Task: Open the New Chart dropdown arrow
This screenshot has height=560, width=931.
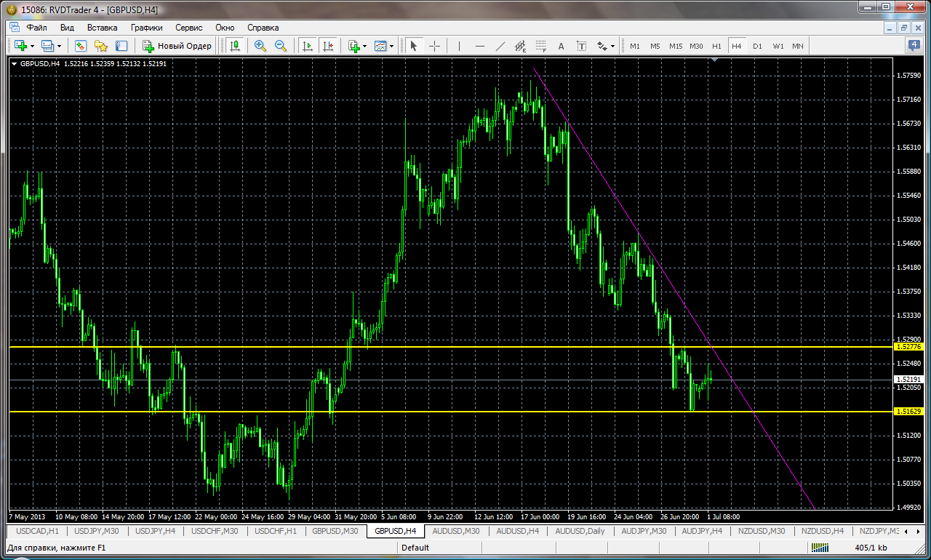Action: pos(32,46)
